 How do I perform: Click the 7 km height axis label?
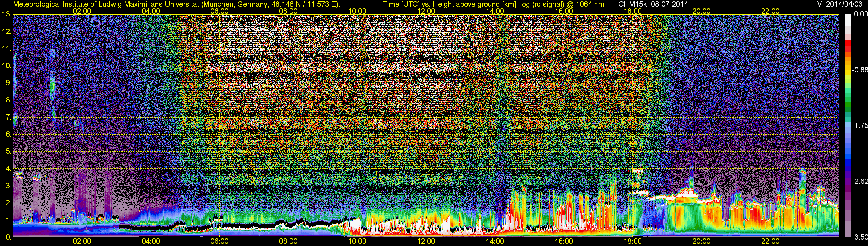[x=8, y=117]
